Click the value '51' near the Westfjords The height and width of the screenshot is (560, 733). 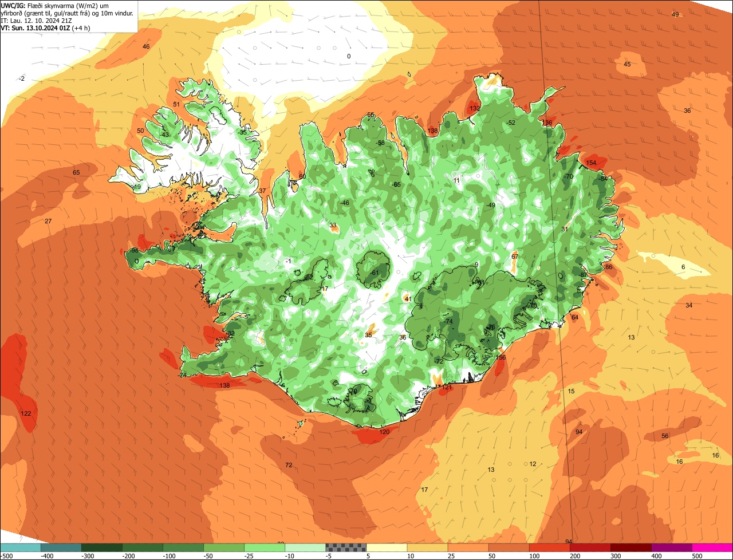[176, 104]
